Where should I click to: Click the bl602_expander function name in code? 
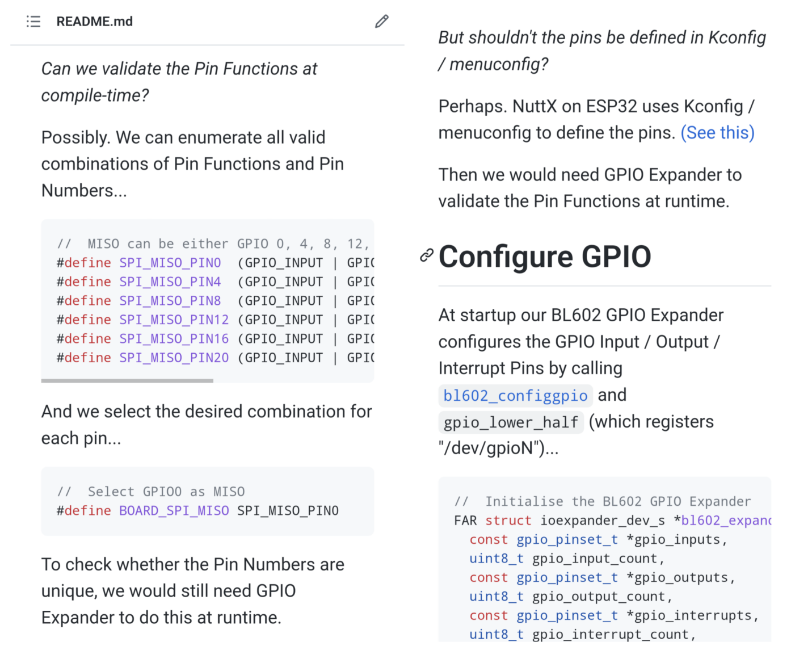tap(726, 521)
